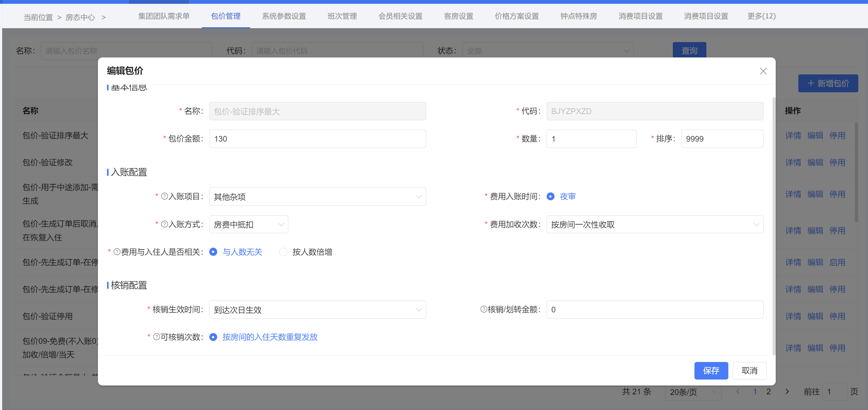The height and width of the screenshot is (410, 868).
Task: Close the 编辑包价 dialog
Action: coord(763,71)
